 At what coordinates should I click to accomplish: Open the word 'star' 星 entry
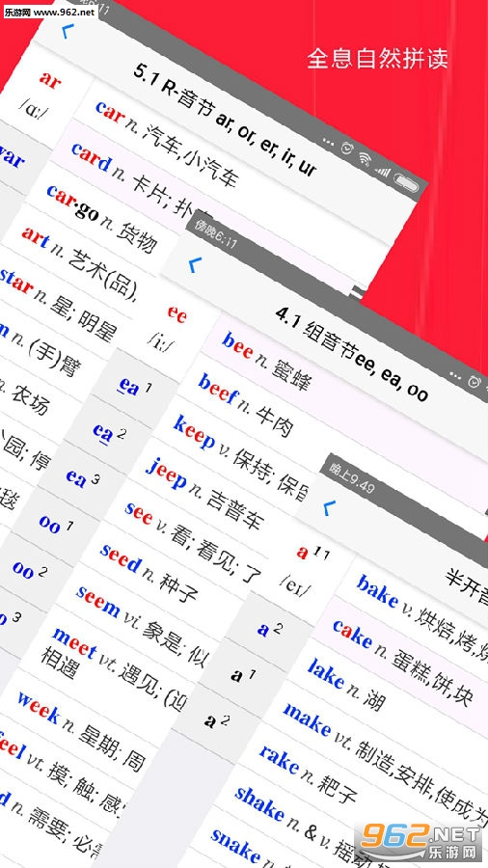57,304
